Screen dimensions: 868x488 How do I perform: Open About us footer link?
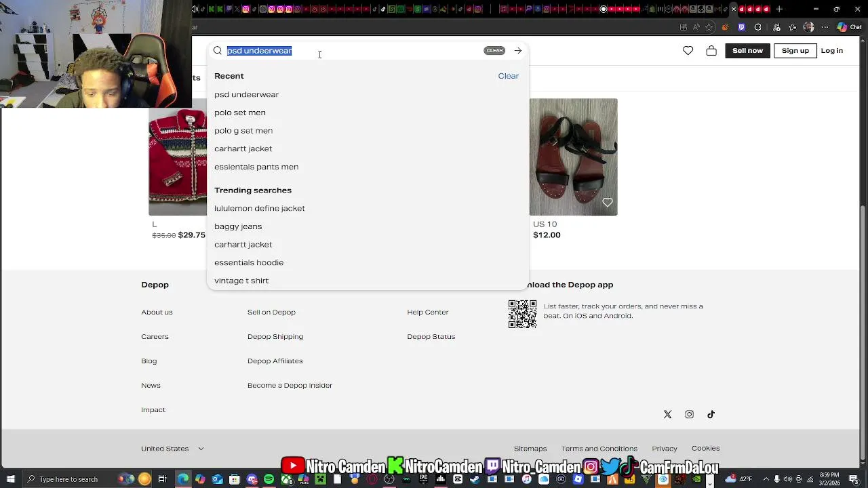pyautogui.click(x=157, y=312)
